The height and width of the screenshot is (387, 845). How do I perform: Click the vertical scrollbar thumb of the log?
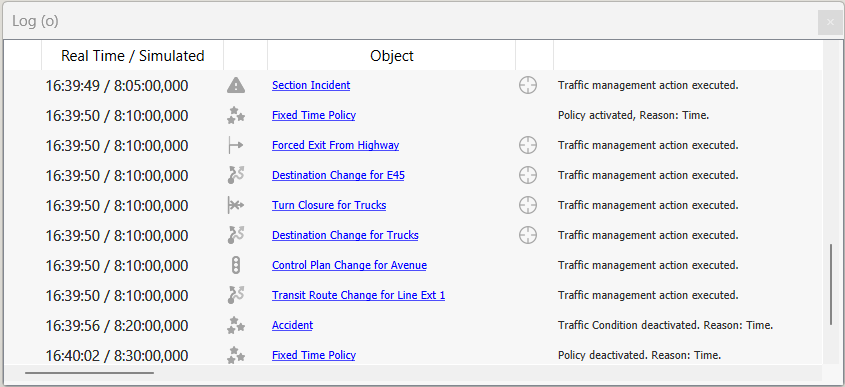pos(830,285)
